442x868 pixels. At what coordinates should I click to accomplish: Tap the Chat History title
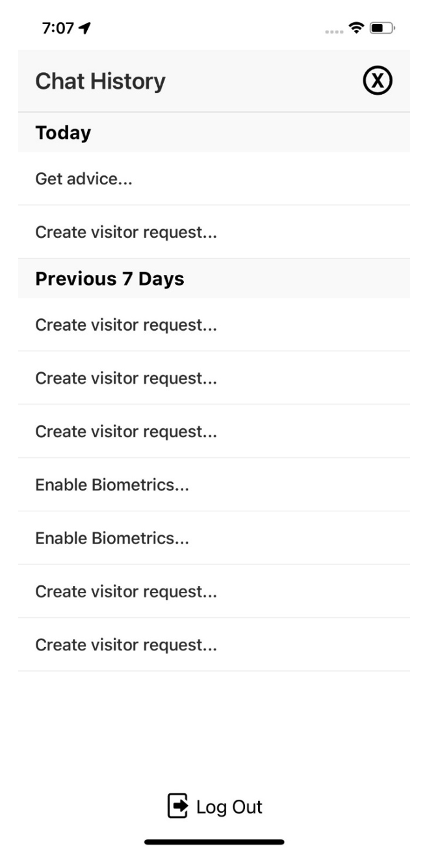click(x=101, y=81)
